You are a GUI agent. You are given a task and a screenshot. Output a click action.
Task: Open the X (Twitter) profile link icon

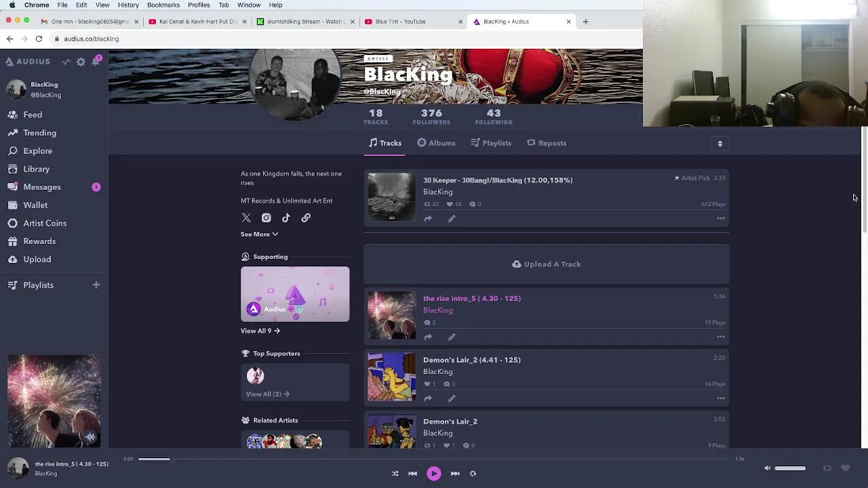[246, 218]
